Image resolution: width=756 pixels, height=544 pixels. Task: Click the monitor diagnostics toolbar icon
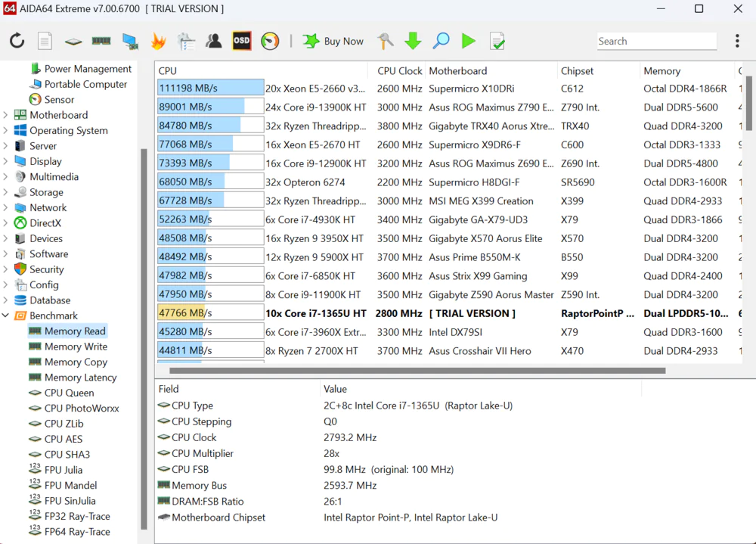pos(130,42)
